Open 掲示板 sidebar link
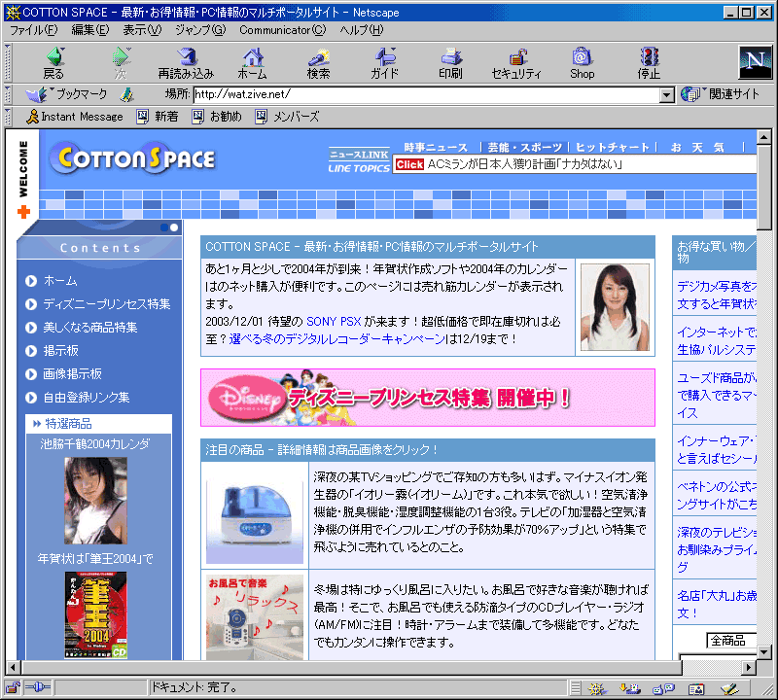This screenshot has width=778, height=700. [60, 351]
